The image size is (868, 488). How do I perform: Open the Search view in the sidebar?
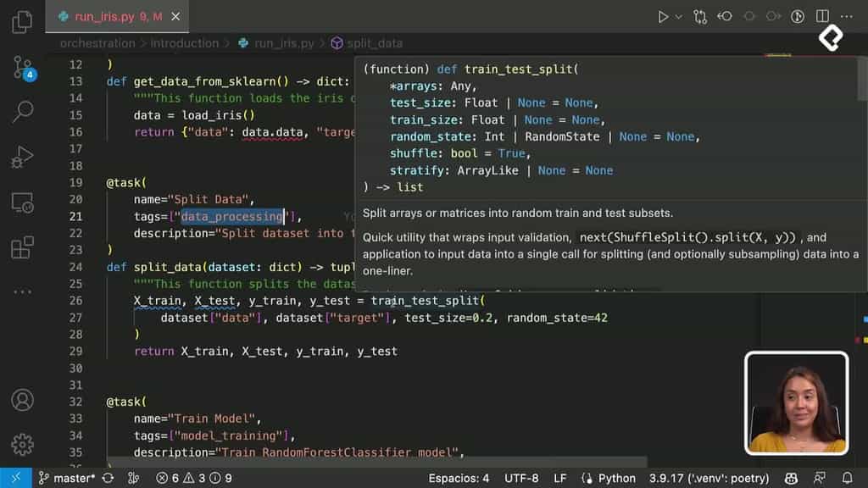pyautogui.click(x=24, y=111)
